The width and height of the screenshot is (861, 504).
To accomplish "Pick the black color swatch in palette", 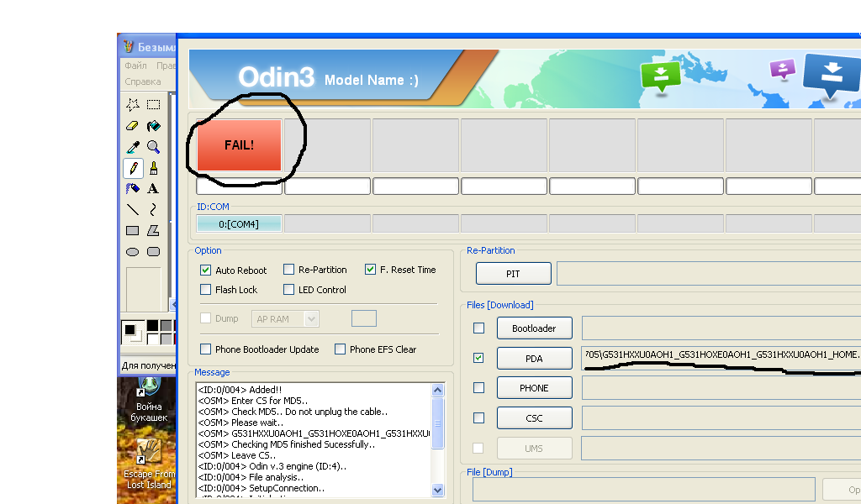I will 152,325.
